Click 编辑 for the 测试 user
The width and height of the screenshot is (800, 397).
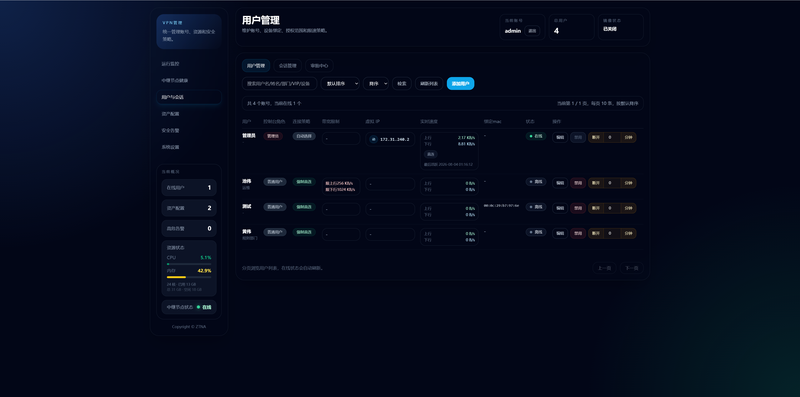click(560, 208)
